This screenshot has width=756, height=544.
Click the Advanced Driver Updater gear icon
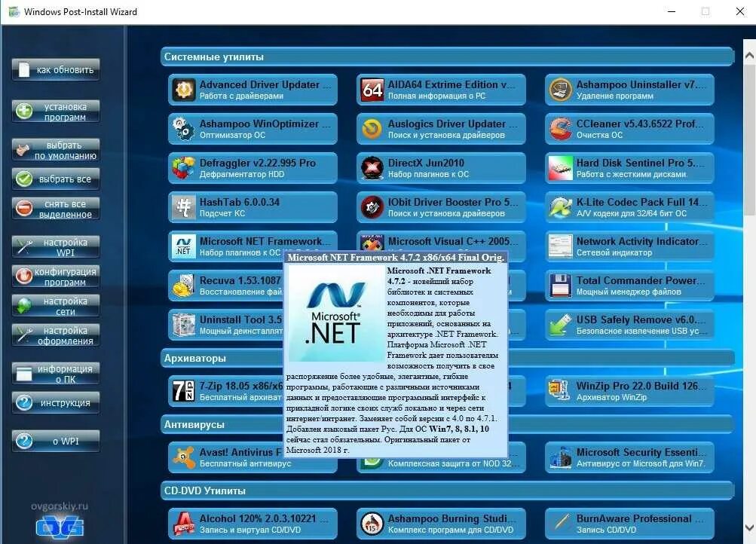[x=184, y=90]
